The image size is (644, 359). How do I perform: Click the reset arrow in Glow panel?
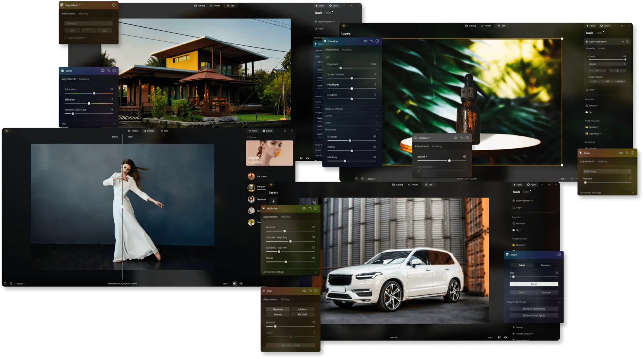coord(627,153)
